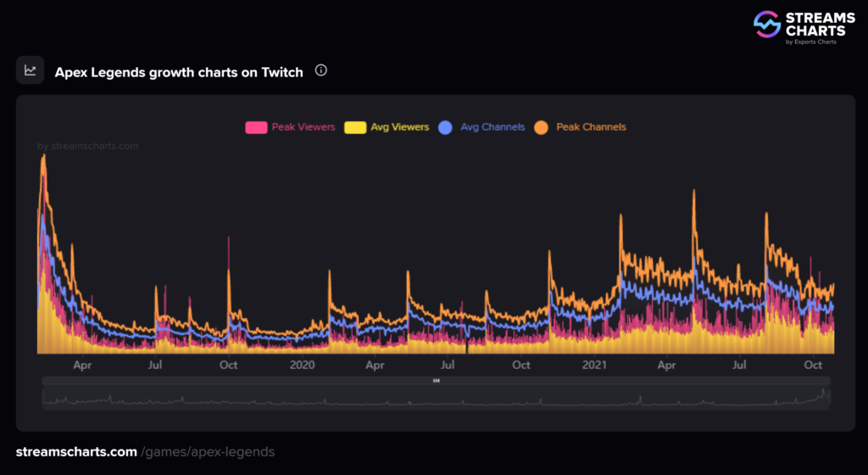Click the pink Peak Viewers legend marker
Screen dimensions: 868x475
click(x=256, y=127)
